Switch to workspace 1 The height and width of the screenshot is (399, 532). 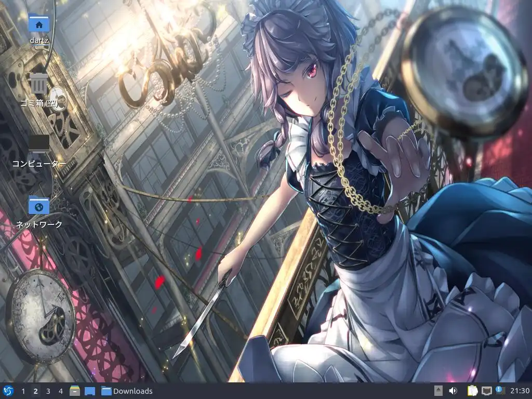coord(23,391)
